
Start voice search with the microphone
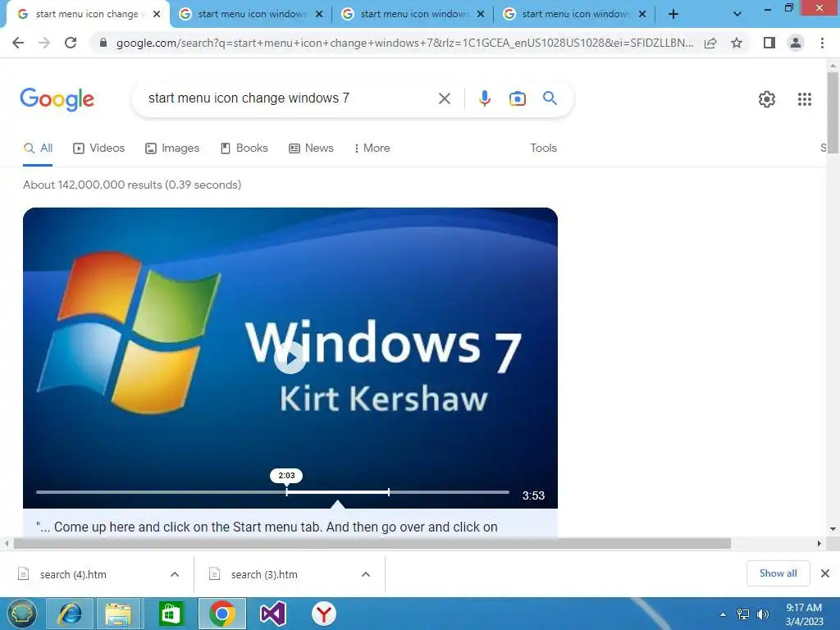pyautogui.click(x=485, y=98)
